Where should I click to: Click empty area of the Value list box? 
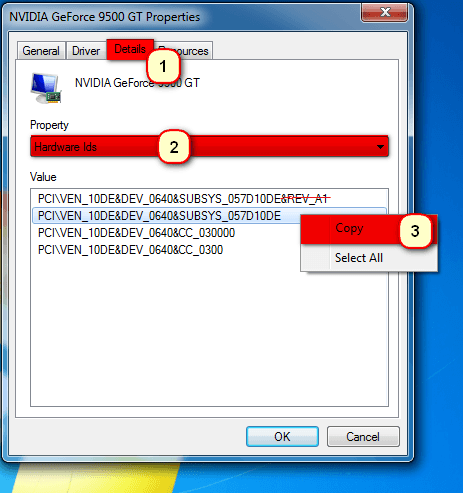[x=209, y=333]
